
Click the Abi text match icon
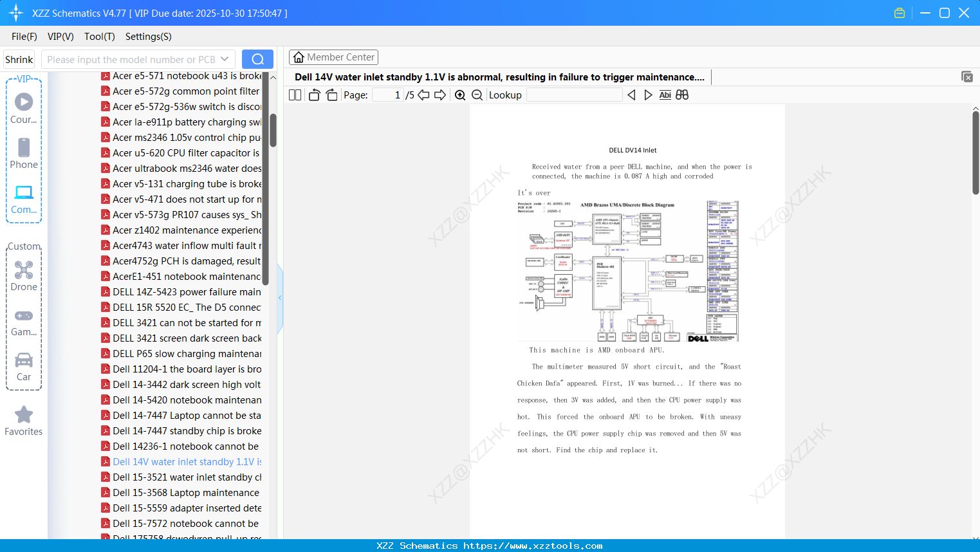[665, 95]
